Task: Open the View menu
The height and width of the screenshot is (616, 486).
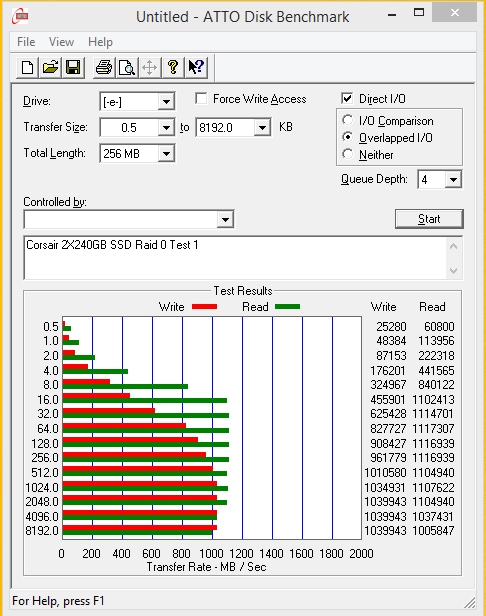Action: [61, 42]
